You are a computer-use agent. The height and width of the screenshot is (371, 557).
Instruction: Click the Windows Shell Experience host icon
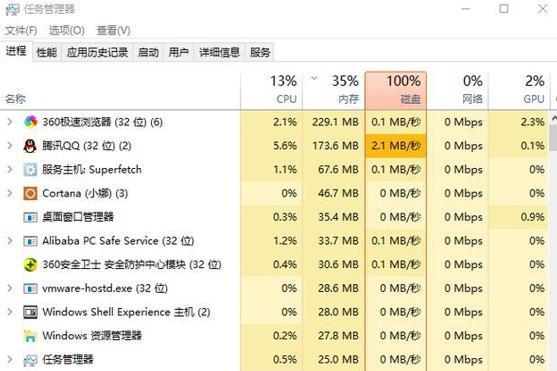coord(30,312)
